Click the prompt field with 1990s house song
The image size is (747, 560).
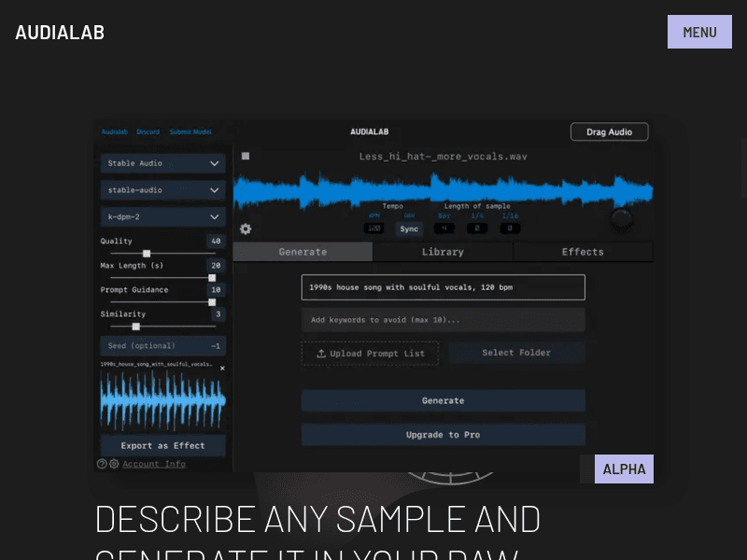[443, 287]
